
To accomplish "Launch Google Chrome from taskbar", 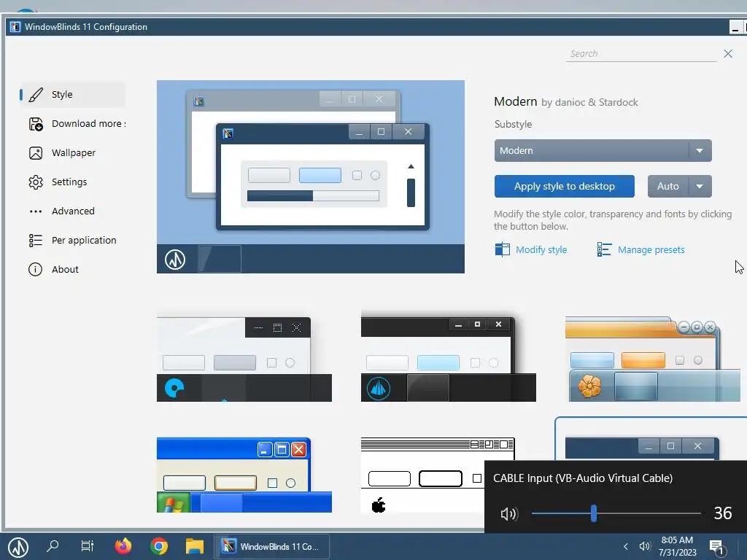I will [158, 546].
